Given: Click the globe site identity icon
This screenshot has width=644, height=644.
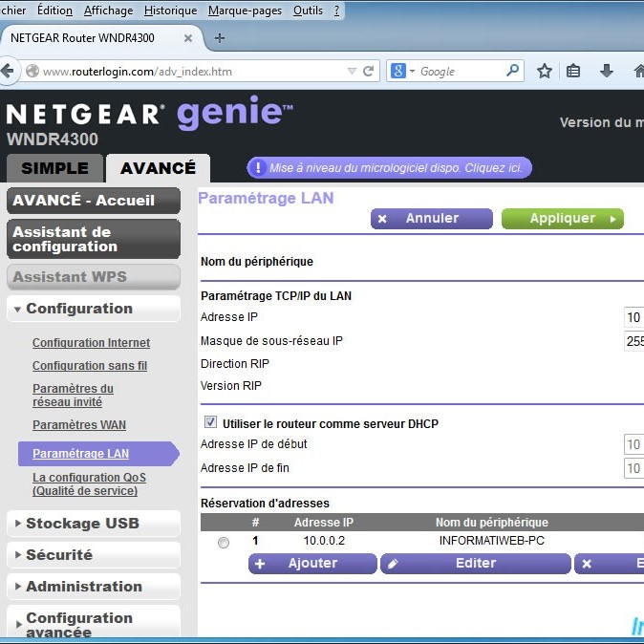Looking at the screenshot, I should click(x=32, y=71).
